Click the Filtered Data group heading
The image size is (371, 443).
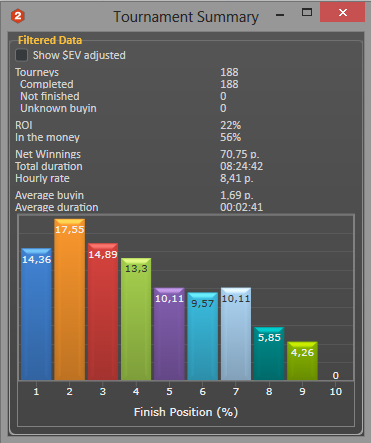[x=50, y=40]
